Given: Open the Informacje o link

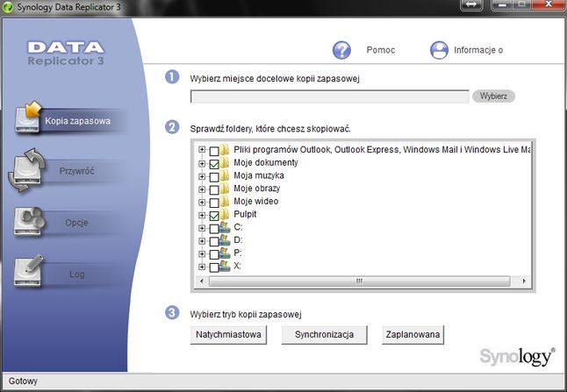Looking at the screenshot, I should [478, 50].
